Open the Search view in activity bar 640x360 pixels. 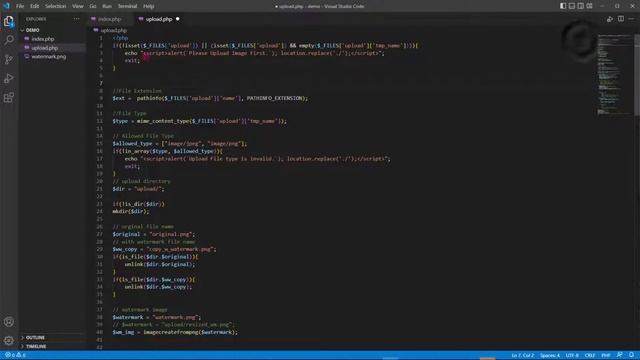9,40
